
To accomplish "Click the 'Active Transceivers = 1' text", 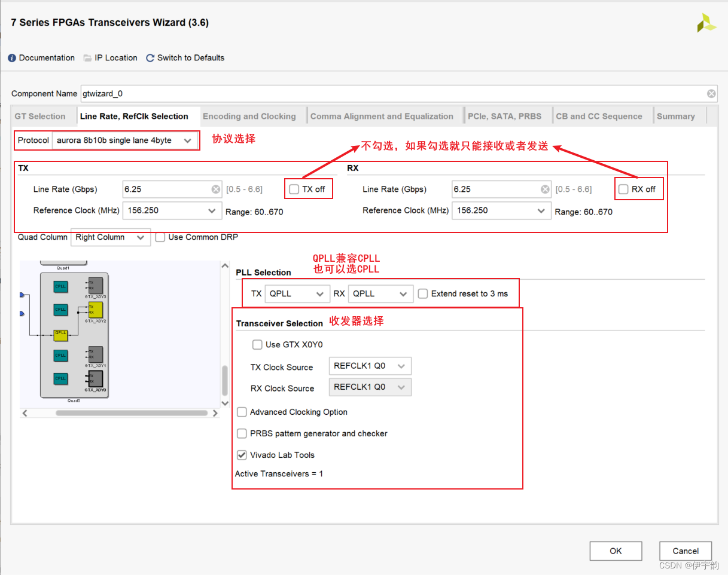I will pos(279,474).
